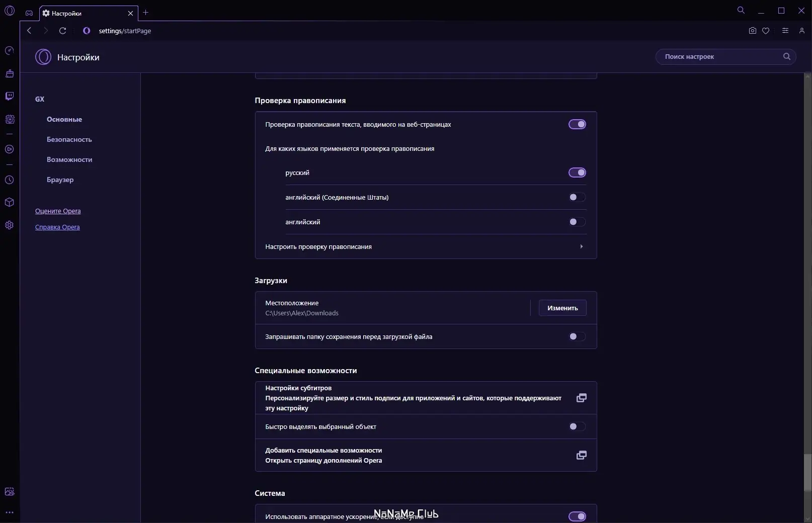The width and height of the screenshot is (812, 523).
Task: Enable английский (Соединенные Штаты) spell check
Action: pyautogui.click(x=577, y=197)
